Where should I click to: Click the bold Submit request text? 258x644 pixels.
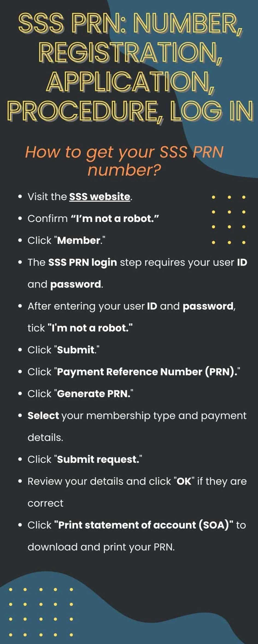(98, 460)
